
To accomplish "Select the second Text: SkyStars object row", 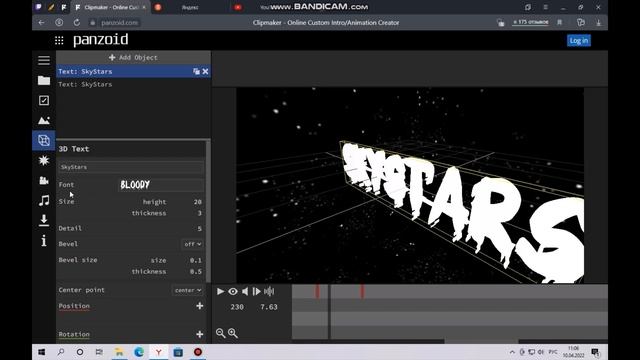I will pos(133,84).
